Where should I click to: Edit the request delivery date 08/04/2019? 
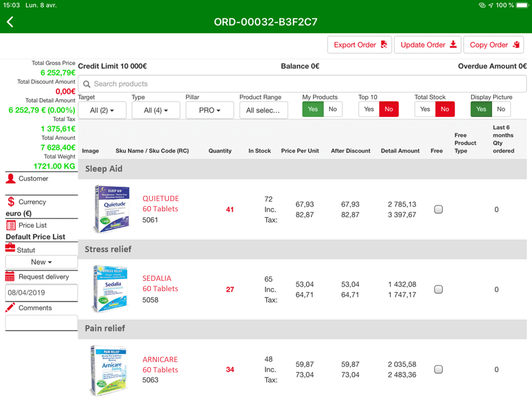(41, 293)
